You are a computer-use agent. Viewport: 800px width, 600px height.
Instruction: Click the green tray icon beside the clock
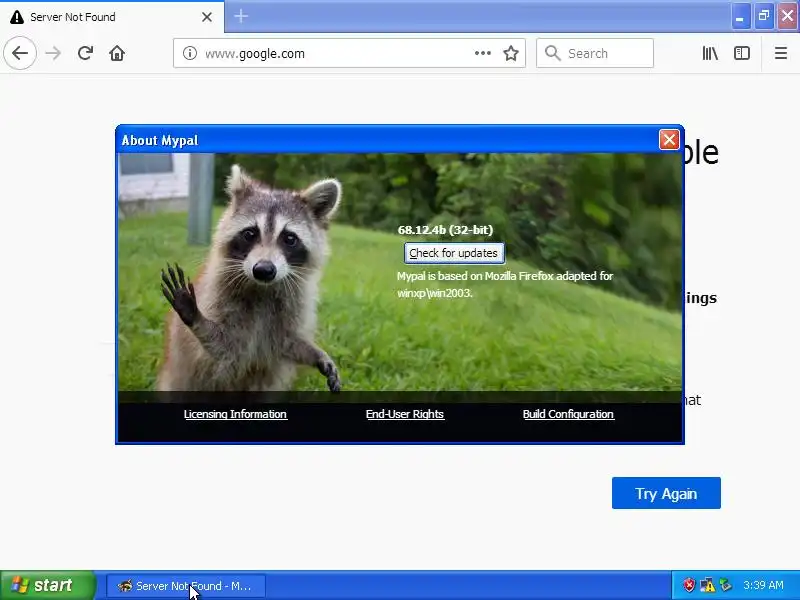(725, 585)
